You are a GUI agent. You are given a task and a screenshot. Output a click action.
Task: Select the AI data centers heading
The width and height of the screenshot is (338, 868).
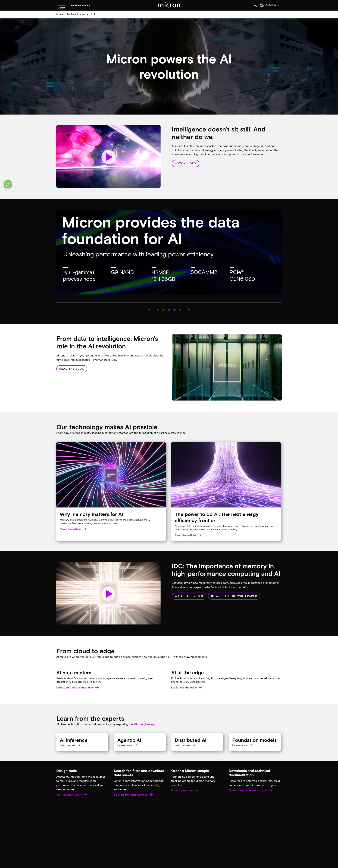coord(74,673)
